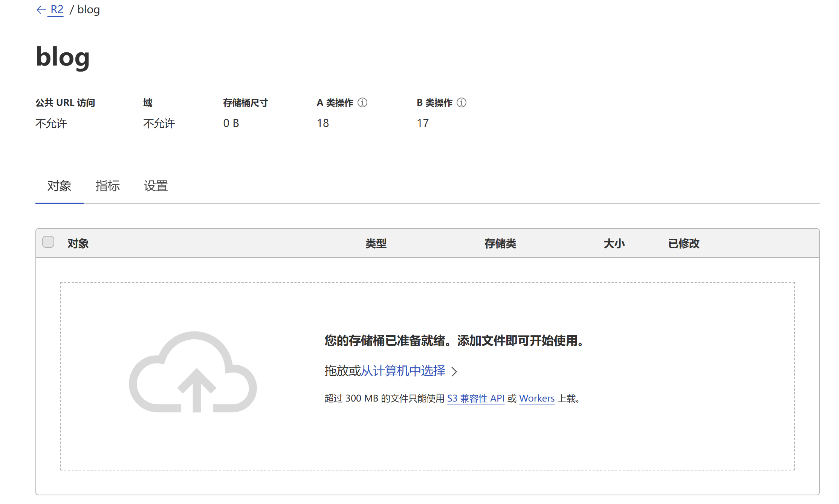The width and height of the screenshot is (839, 504).
Task: Go to R2 breadcrumb link
Action: click(57, 10)
